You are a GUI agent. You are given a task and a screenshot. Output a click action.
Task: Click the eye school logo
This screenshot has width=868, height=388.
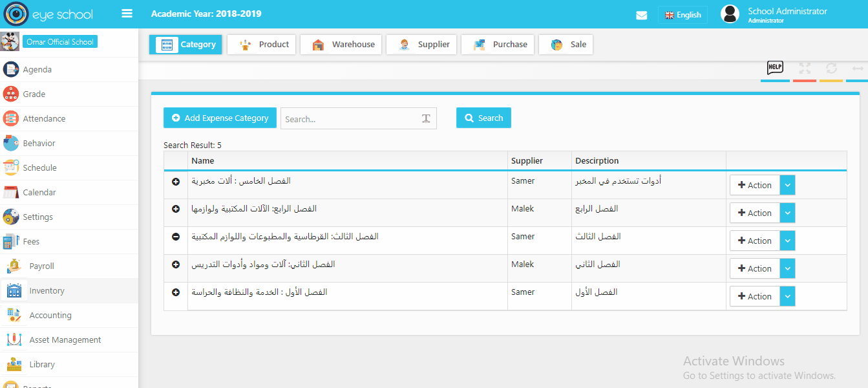(x=48, y=14)
